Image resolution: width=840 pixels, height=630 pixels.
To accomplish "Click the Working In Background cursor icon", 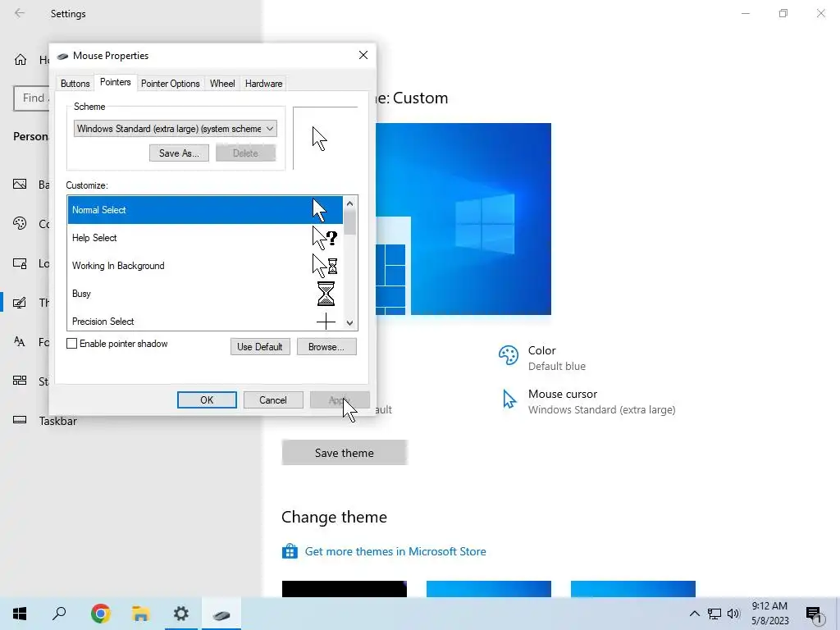I will 325,266.
